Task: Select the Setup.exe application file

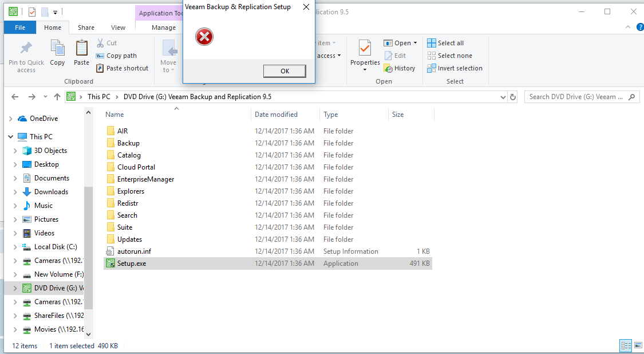Action: tap(268, 263)
